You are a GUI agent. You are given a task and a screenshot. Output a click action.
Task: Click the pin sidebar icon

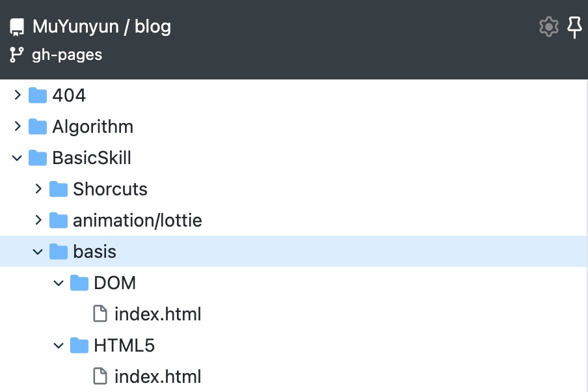pos(574,27)
